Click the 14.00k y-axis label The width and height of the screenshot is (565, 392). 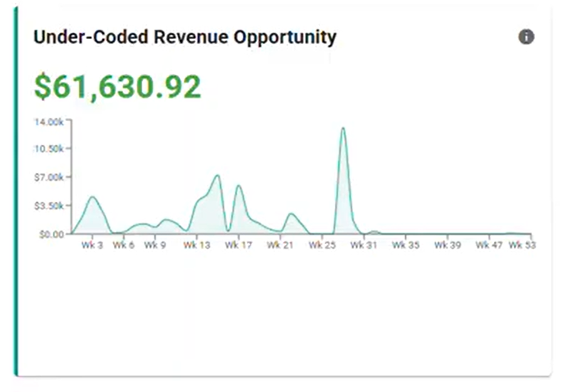(x=49, y=122)
